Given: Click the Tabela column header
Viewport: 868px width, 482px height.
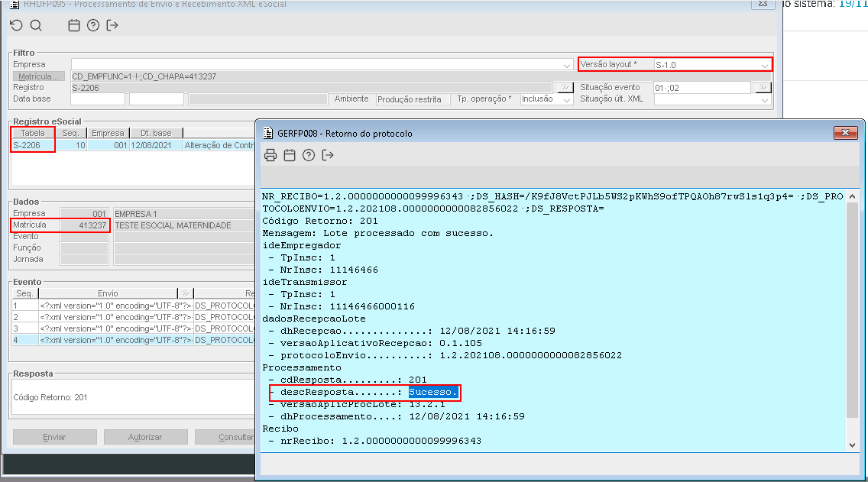Looking at the screenshot, I should (x=33, y=133).
